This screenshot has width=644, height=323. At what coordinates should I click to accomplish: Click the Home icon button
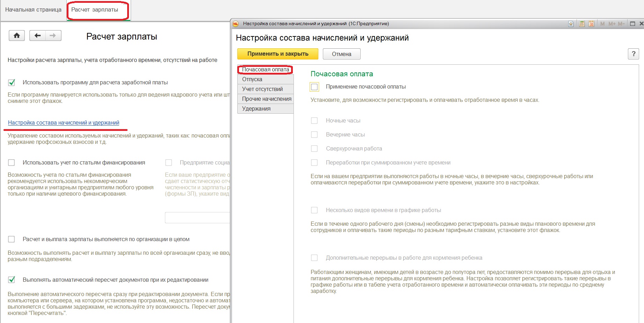pos(17,36)
